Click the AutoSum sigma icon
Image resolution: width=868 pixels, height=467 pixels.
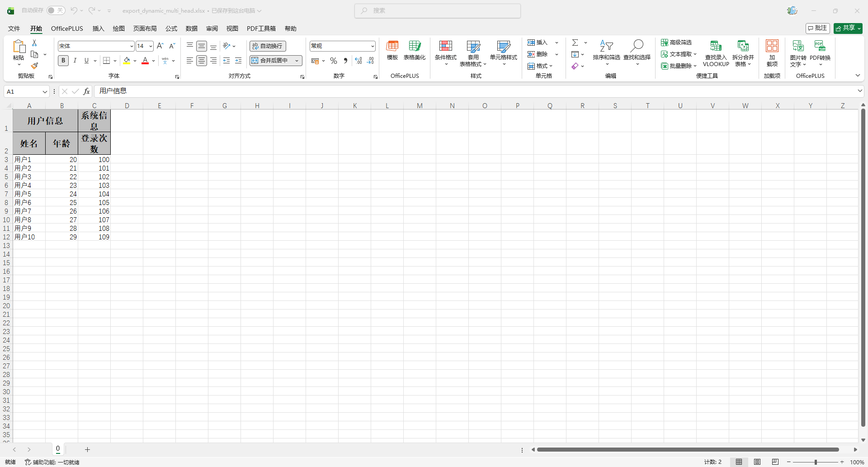[x=575, y=43]
